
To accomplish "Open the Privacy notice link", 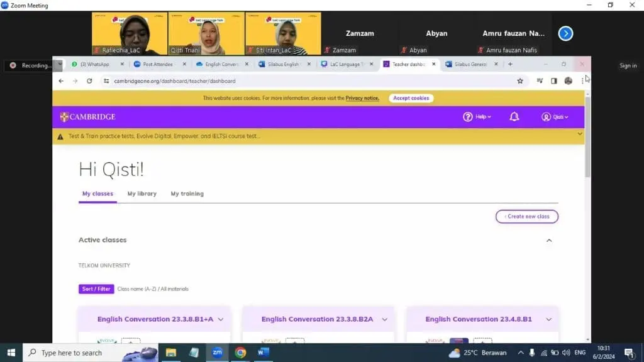I will pyautogui.click(x=362, y=98).
